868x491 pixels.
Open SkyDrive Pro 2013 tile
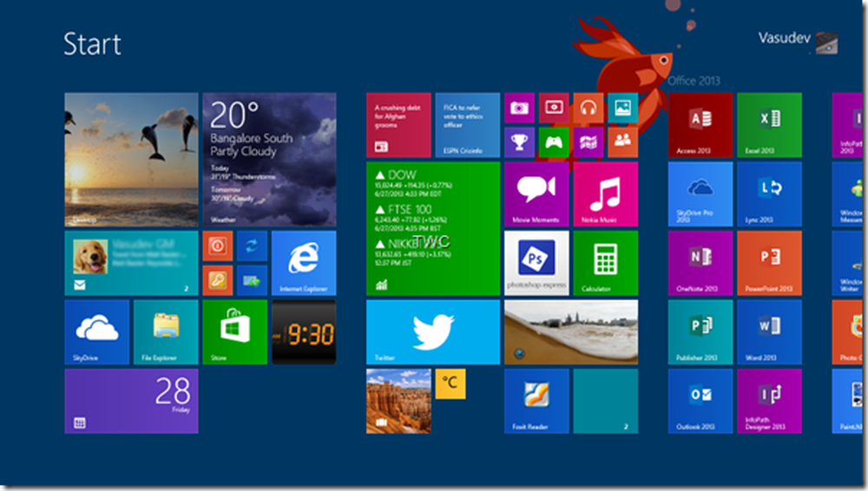pos(700,193)
